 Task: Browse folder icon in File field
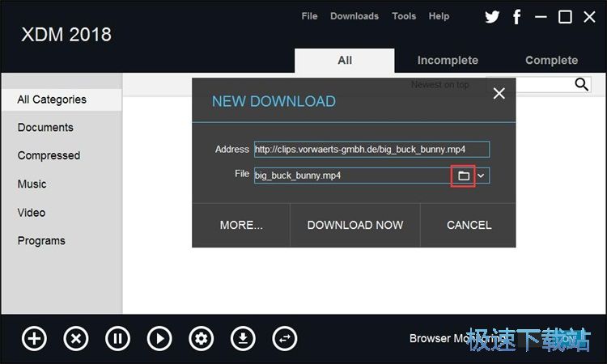click(464, 176)
